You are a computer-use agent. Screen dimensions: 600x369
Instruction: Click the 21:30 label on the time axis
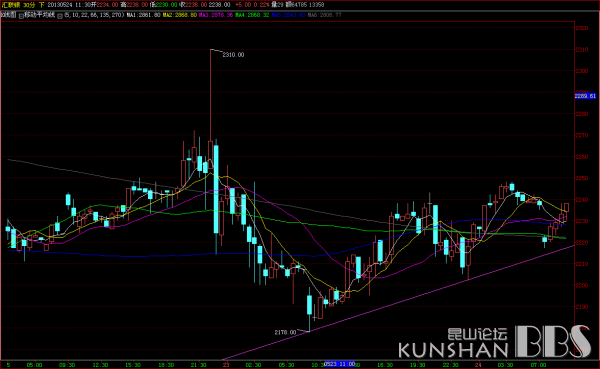click(x=199, y=365)
